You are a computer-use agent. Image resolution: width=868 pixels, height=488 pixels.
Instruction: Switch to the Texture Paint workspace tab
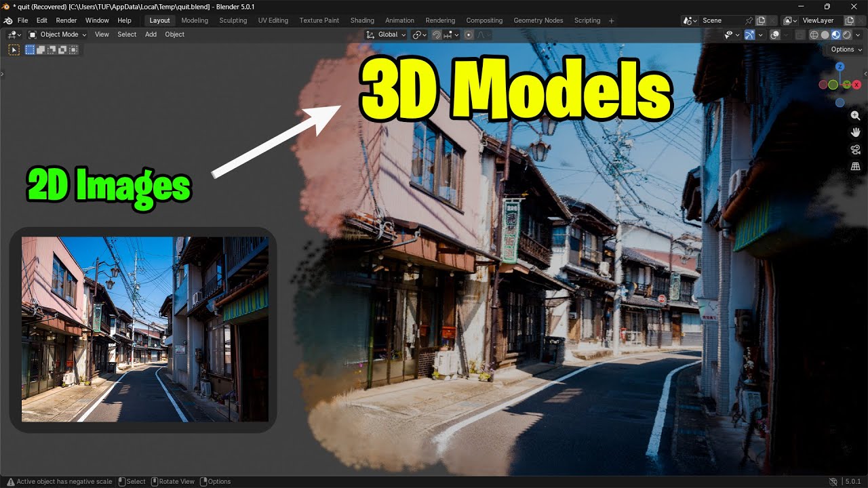(319, 20)
